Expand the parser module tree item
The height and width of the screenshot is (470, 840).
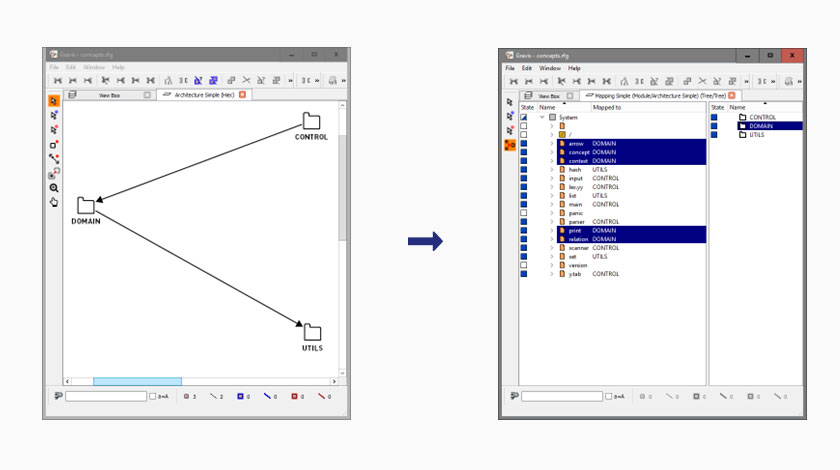tap(551, 222)
